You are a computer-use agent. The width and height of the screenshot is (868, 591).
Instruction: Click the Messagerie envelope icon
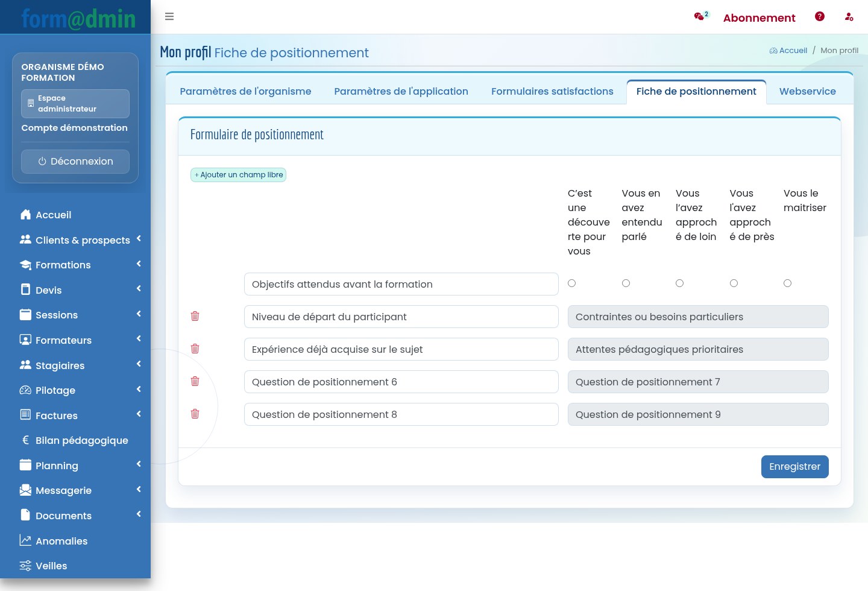(x=25, y=490)
